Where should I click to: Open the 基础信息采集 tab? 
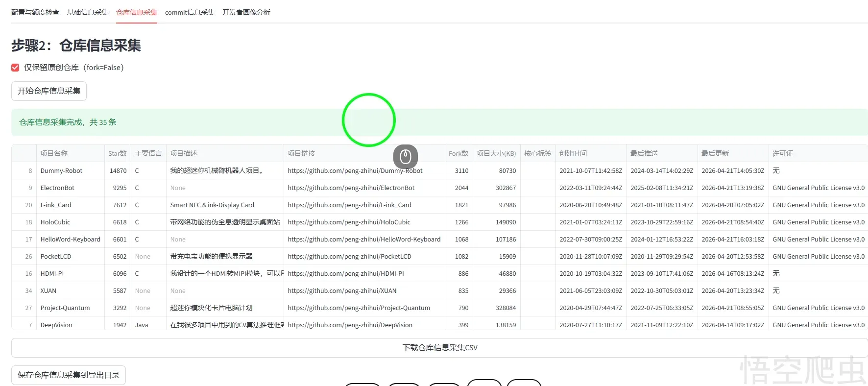(88, 12)
